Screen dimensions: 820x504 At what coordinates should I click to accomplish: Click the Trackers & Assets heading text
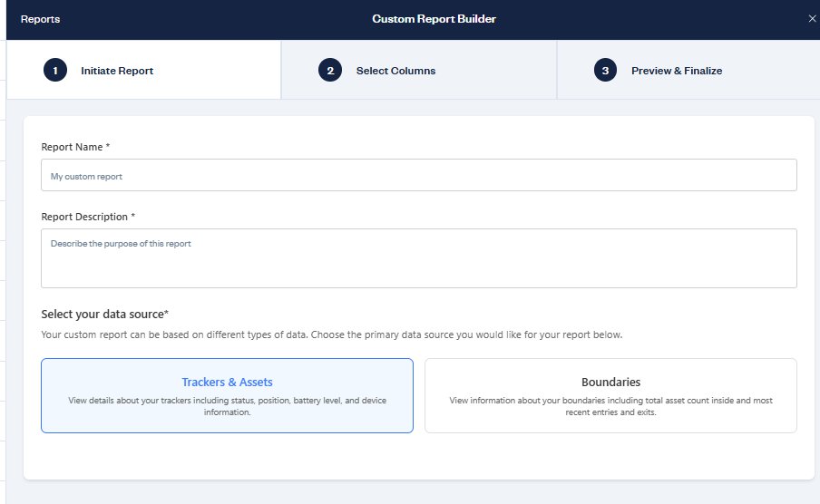coord(227,383)
